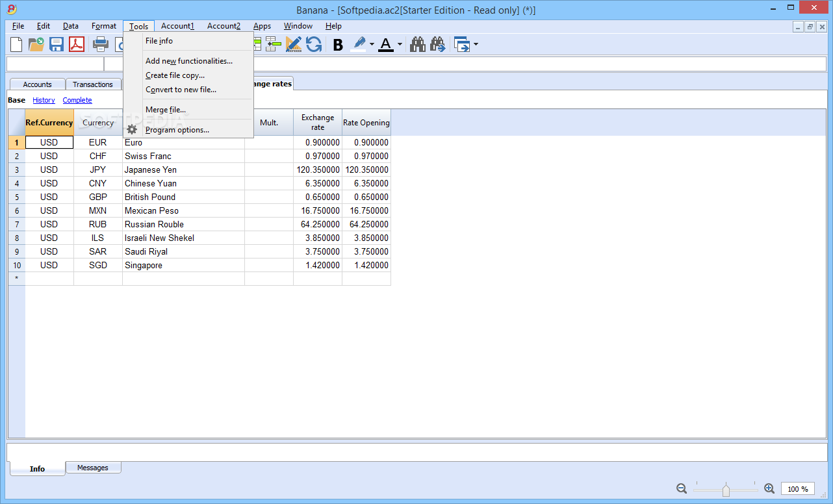Open the Account1 menu
Image resolution: width=833 pixels, height=504 pixels.
point(177,26)
